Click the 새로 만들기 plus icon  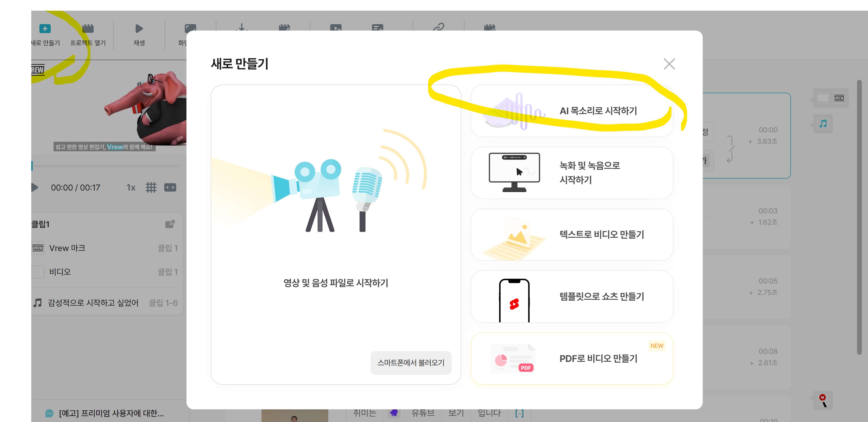click(45, 29)
